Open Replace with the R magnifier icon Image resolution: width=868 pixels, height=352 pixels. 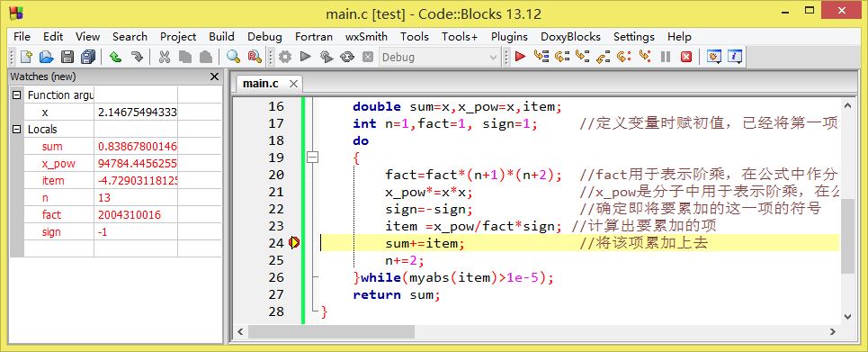(x=254, y=57)
